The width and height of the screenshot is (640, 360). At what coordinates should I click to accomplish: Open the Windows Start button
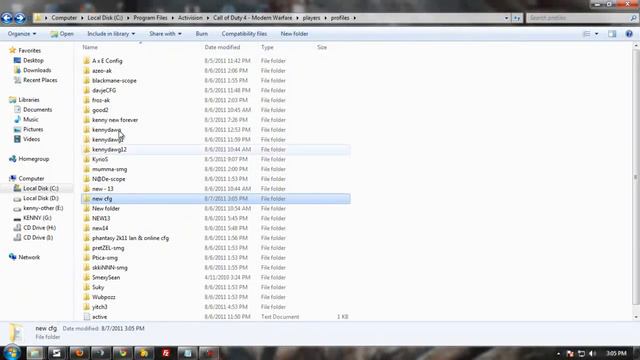[12, 353]
